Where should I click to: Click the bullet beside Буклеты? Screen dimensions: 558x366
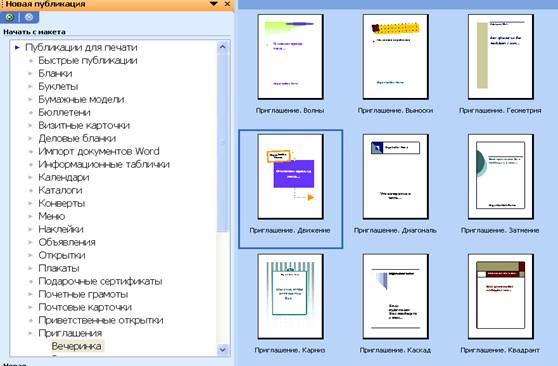31,87
